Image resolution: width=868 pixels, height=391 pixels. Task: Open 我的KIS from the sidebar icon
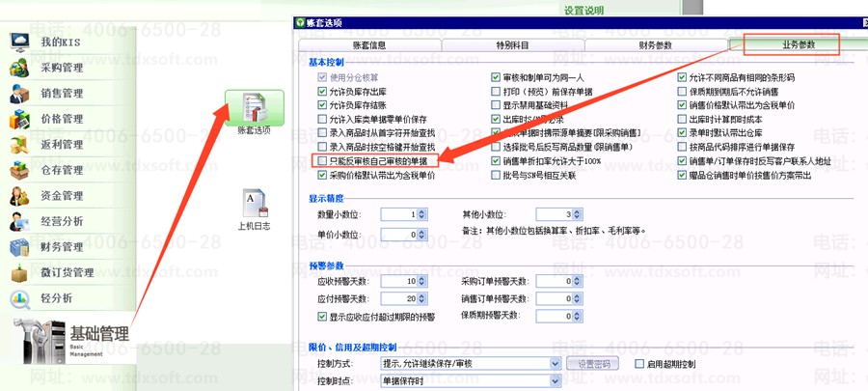point(20,42)
